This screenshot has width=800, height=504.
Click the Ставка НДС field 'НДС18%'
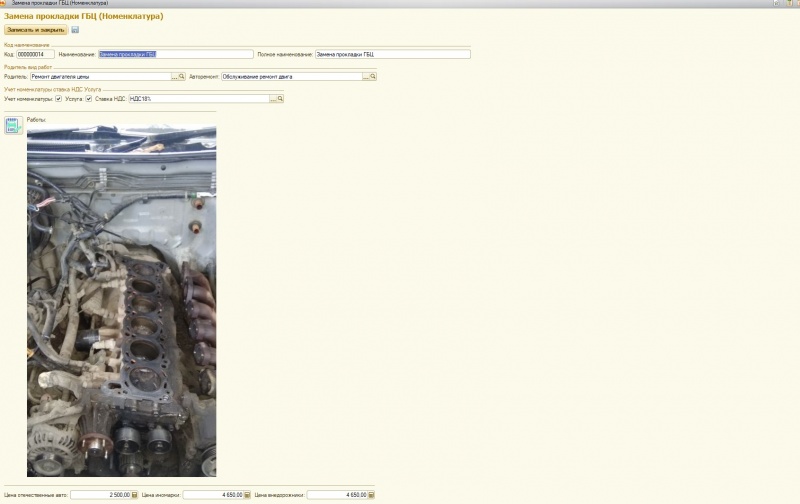pyautogui.click(x=199, y=98)
